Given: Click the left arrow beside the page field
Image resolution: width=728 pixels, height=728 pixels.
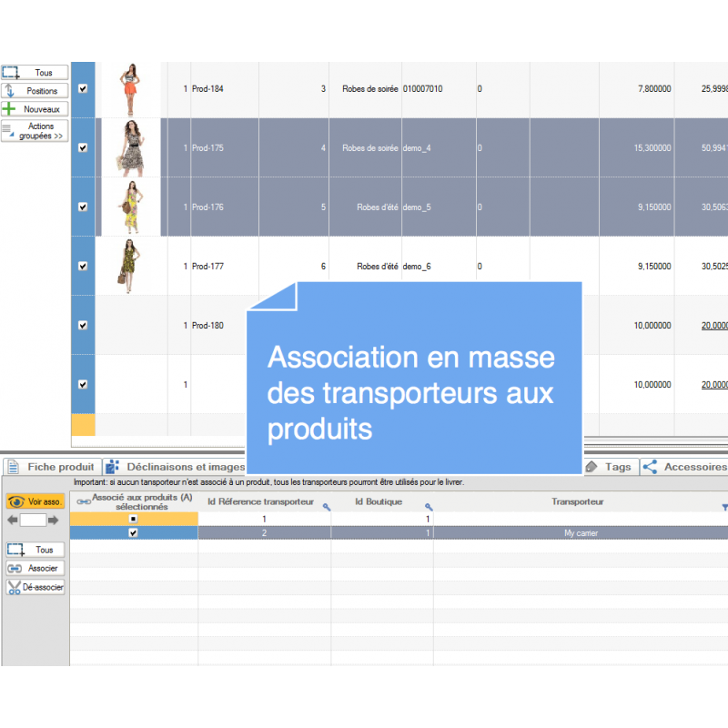Looking at the screenshot, I should click(12, 520).
